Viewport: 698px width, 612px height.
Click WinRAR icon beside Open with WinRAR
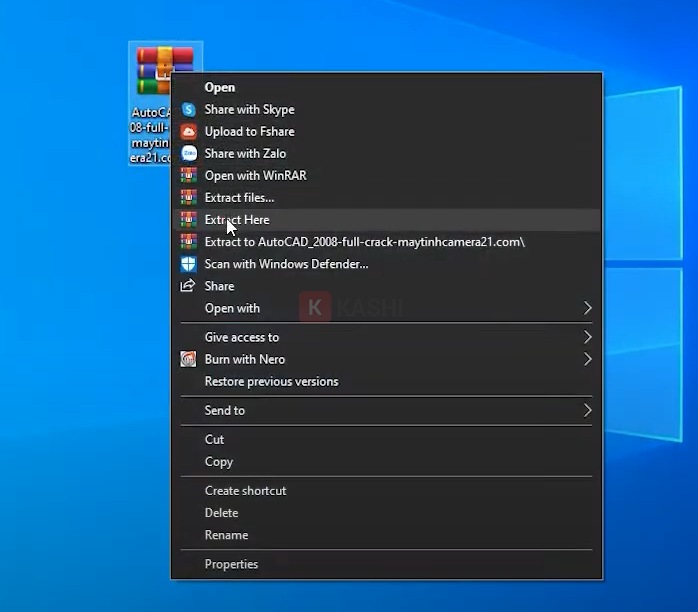click(189, 175)
